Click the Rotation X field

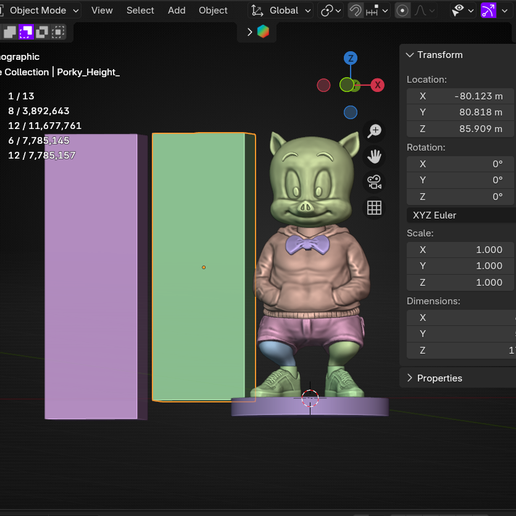(x=460, y=164)
